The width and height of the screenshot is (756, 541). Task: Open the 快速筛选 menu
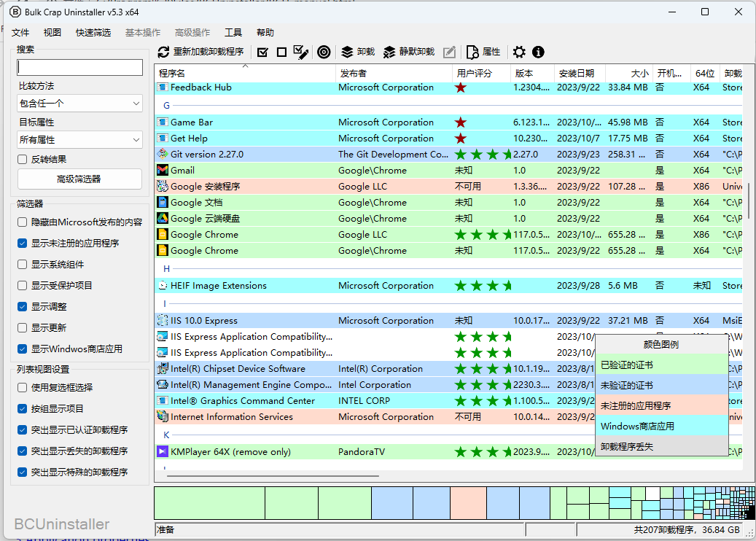(93, 33)
